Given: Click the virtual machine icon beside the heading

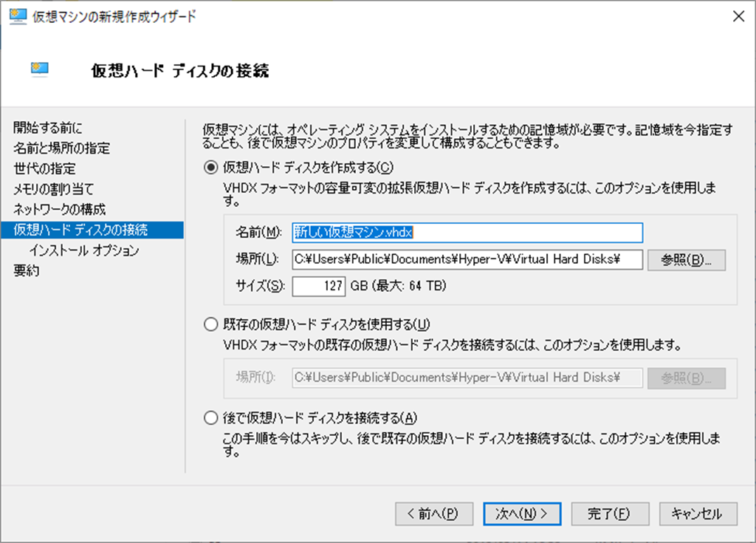Looking at the screenshot, I should 39,69.
